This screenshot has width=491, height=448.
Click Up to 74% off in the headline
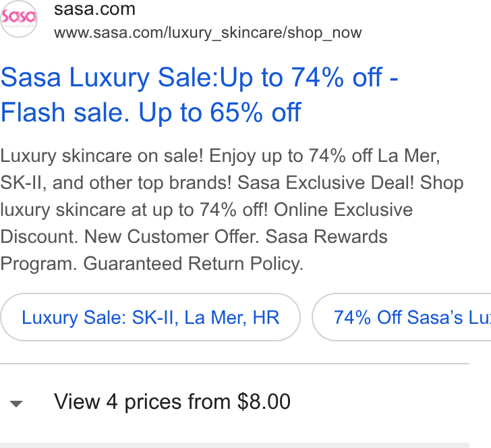(x=301, y=77)
